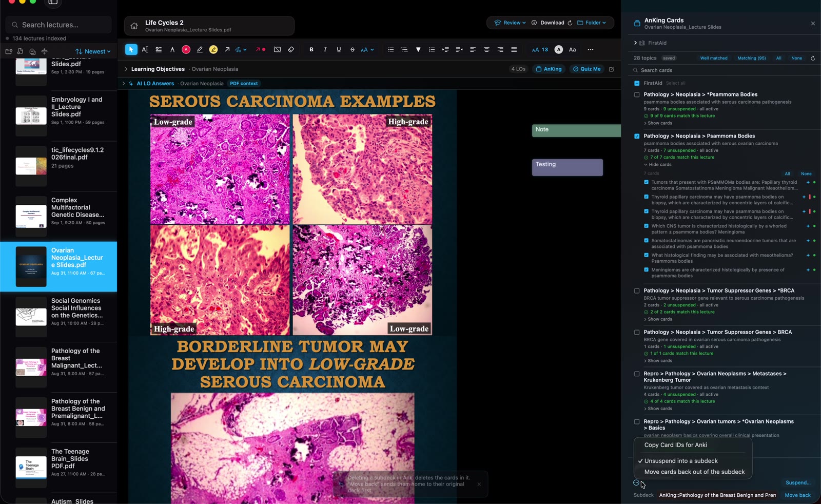The width and height of the screenshot is (821, 504).
Task: Select the arrow annotation tool
Action: 227,50
